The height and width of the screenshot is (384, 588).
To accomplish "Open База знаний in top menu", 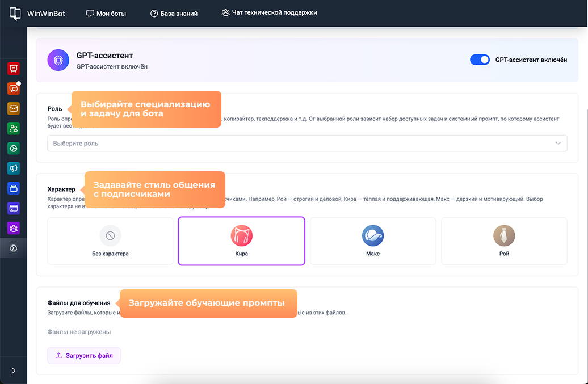I will tap(174, 13).
